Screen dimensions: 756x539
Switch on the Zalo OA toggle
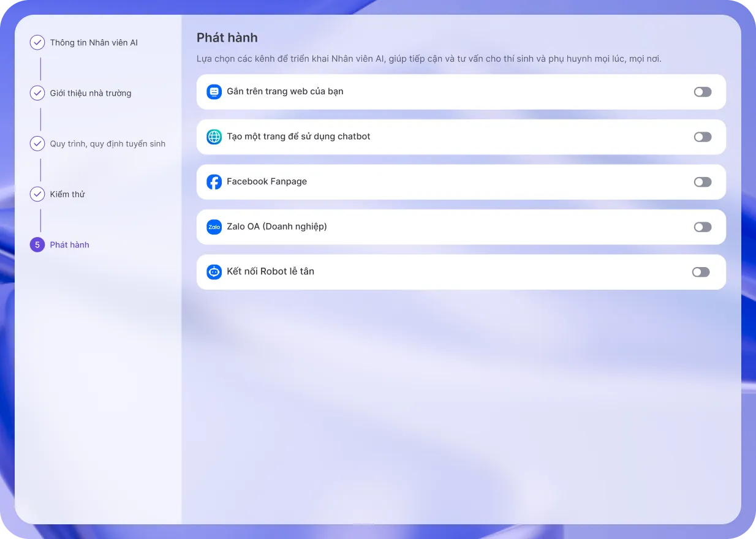click(x=702, y=227)
